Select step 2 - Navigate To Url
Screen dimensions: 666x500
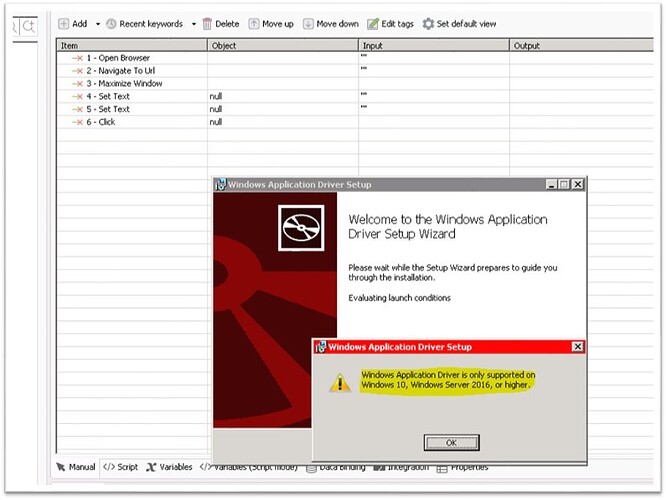(x=121, y=71)
